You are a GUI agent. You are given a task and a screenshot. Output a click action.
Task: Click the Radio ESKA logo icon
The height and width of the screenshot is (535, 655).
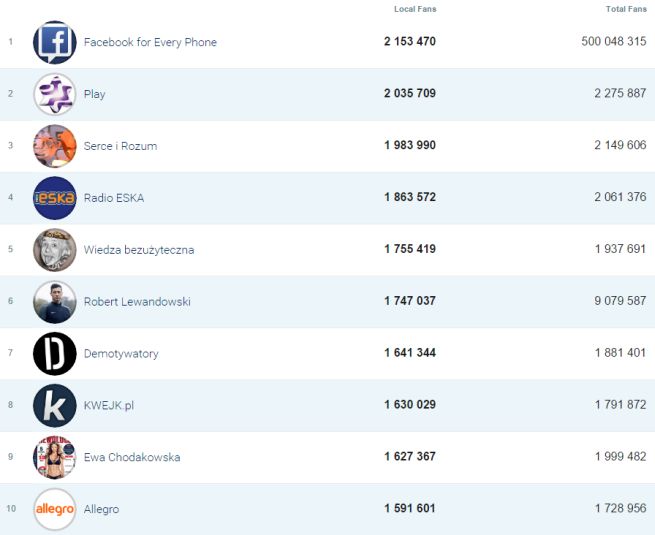54,198
